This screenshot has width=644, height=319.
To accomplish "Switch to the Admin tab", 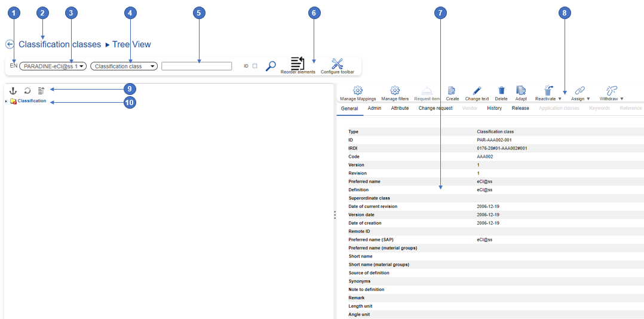I will (375, 108).
